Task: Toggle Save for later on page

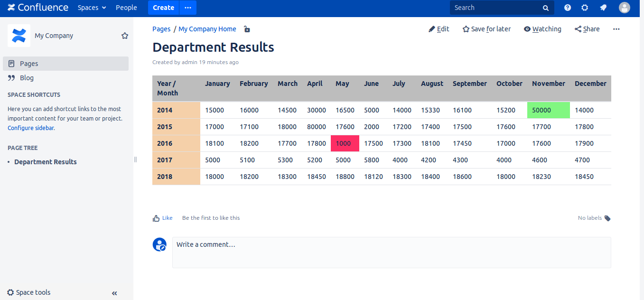Action: pos(486,29)
